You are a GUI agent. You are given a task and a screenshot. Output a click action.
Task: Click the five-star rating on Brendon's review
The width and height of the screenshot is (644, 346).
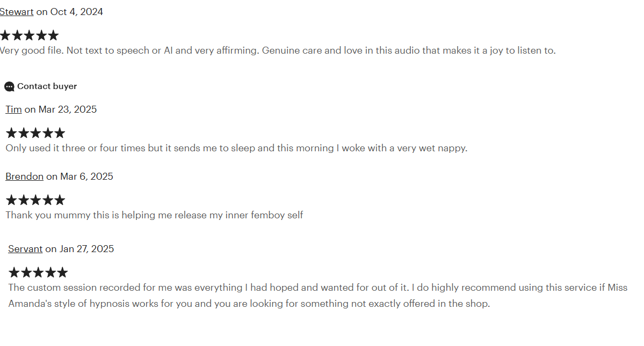click(x=35, y=200)
